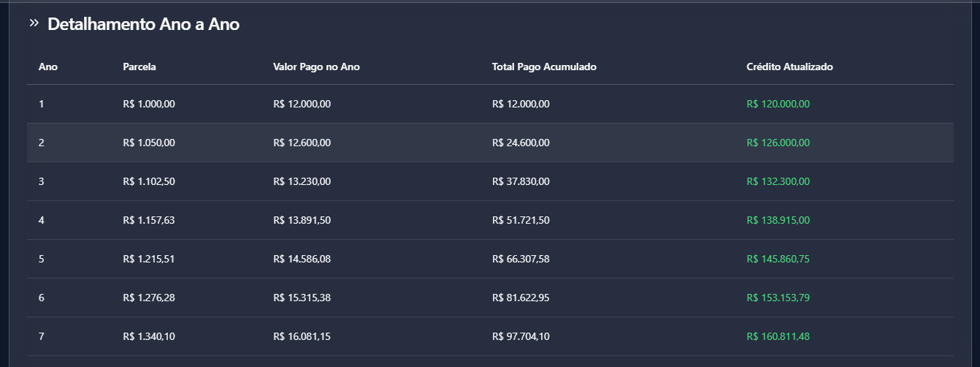The width and height of the screenshot is (980, 367).
Task: Click the Parcela column header
Action: pos(139,67)
